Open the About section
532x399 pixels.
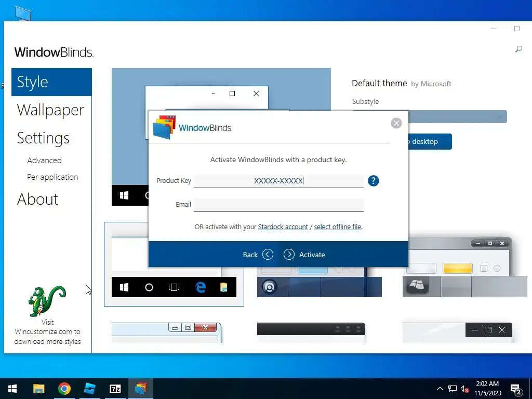[37, 199]
